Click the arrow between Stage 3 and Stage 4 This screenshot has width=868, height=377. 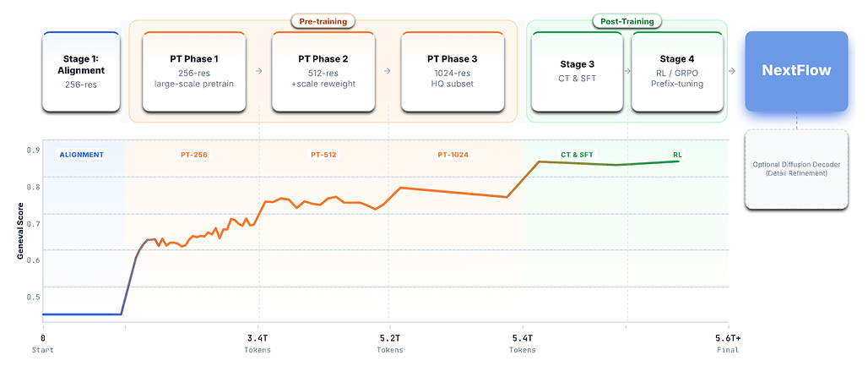pos(627,71)
